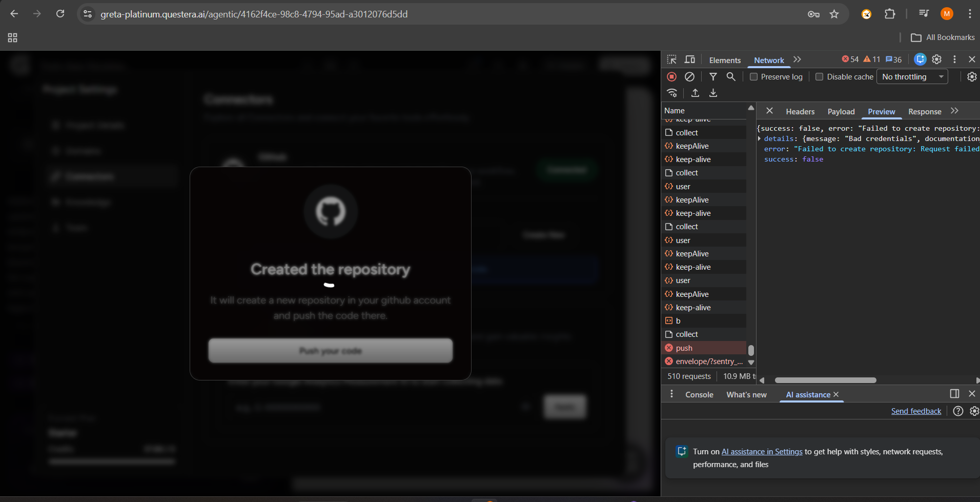Image resolution: width=980 pixels, height=502 pixels.
Task: Expand more DevTools tabs chevron
Action: (x=797, y=59)
